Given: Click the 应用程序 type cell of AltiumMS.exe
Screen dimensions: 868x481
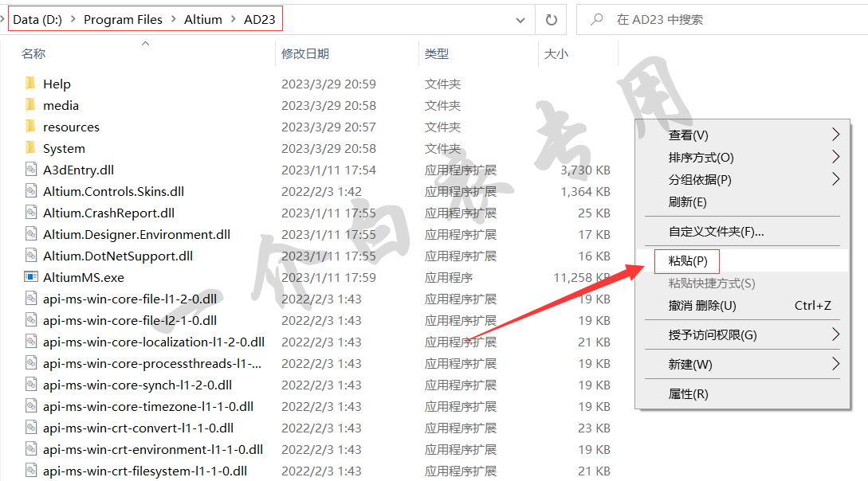Looking at the screenshot, I should [449, 278].
